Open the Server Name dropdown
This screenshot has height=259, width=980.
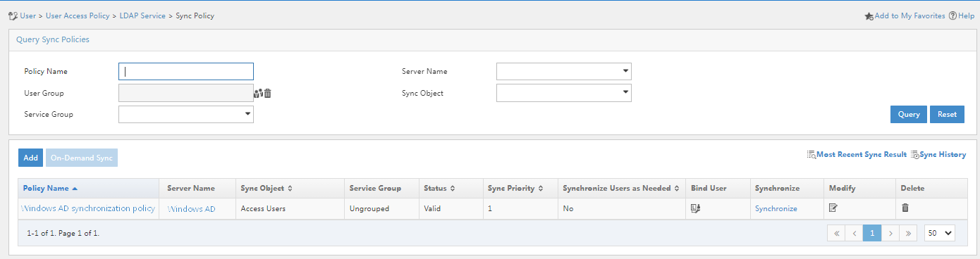pyautogui.click(x=564, y=72)
